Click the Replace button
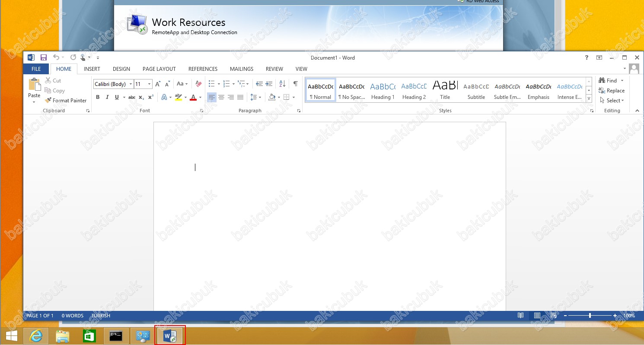 point(612,91)
